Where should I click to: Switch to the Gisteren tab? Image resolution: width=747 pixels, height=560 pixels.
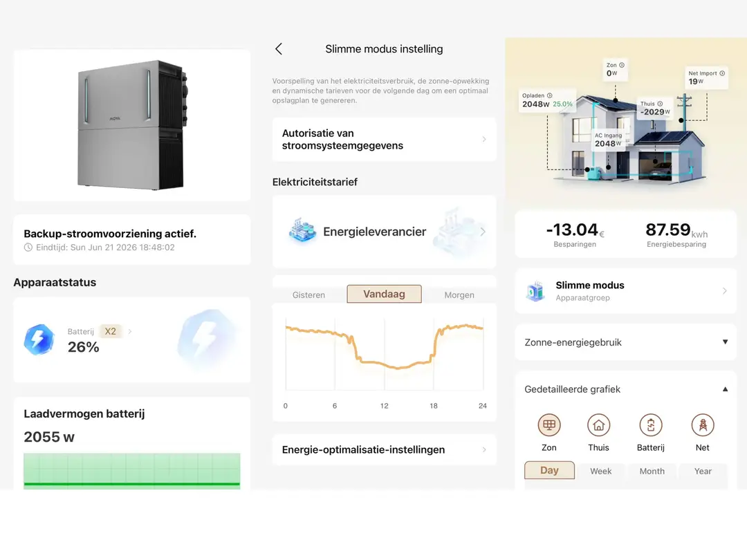coord(308,295)
